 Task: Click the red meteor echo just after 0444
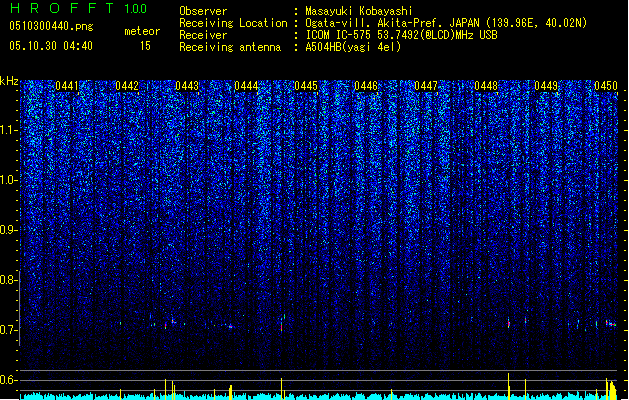tap(282, 325)
